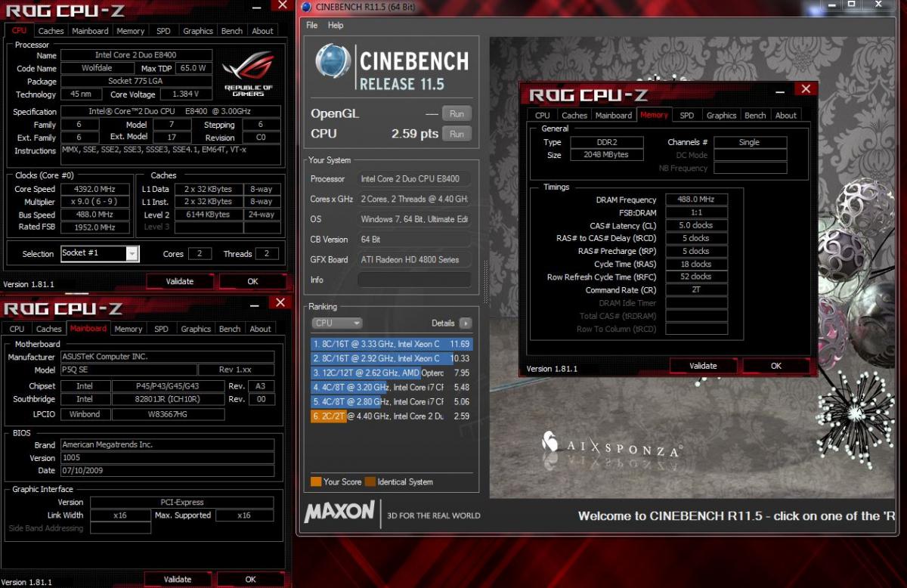
Task: Click the AIXSPONZA logo in render
Action: click(611, 444)
